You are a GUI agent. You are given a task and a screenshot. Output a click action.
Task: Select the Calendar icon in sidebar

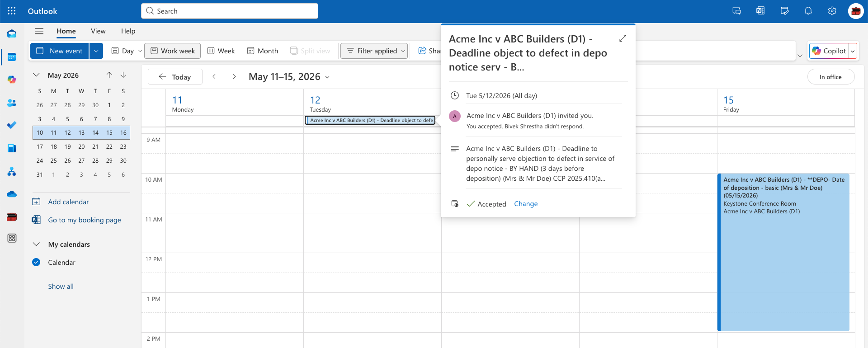12,57
